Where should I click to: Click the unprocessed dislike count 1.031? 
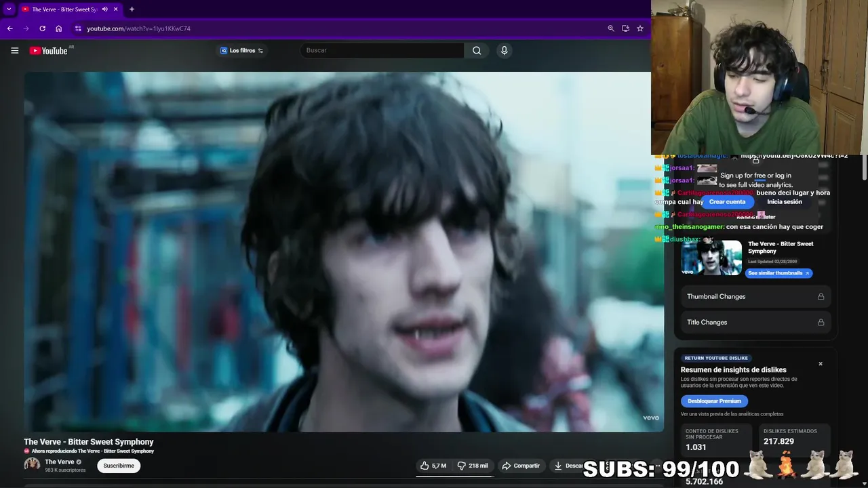click(x=696, y=447)
